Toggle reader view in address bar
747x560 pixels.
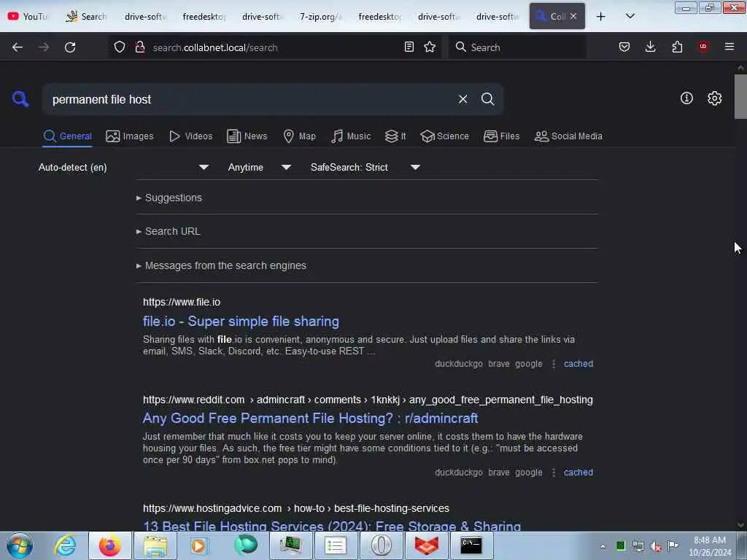tap(409, 47)
